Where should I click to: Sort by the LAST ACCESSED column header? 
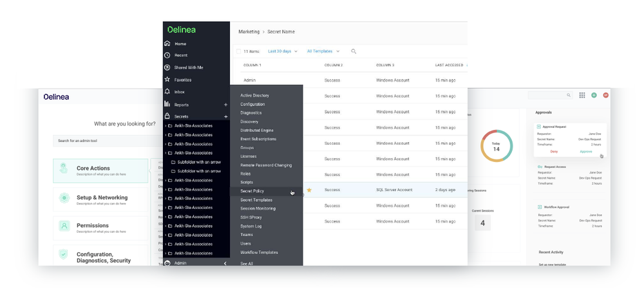click(x=450, y=65)
